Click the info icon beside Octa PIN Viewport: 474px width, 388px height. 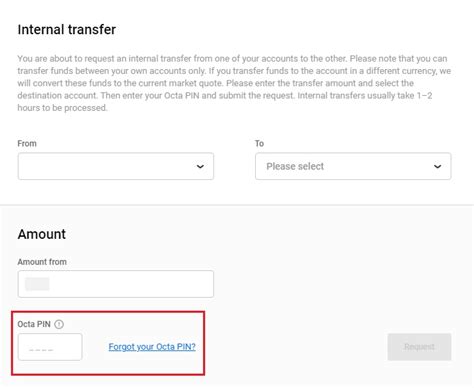pyautogui.click(x=59, y=324)
